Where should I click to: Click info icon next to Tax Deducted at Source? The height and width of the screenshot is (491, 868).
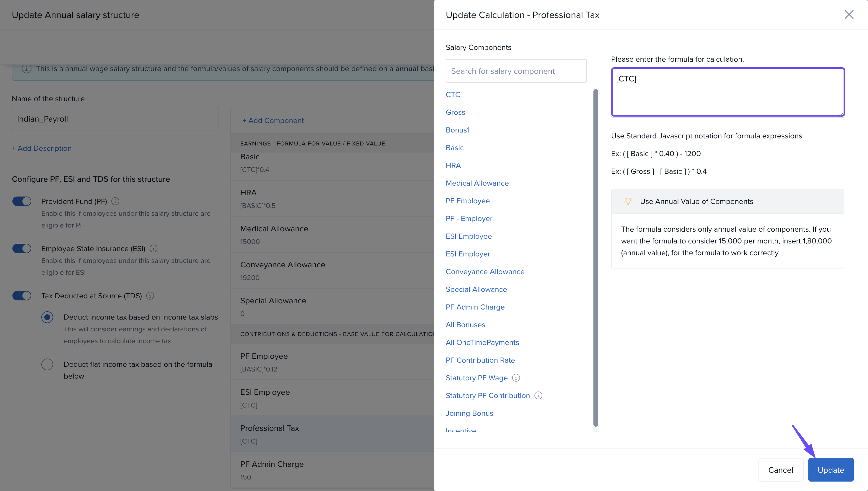coord(150,296)
